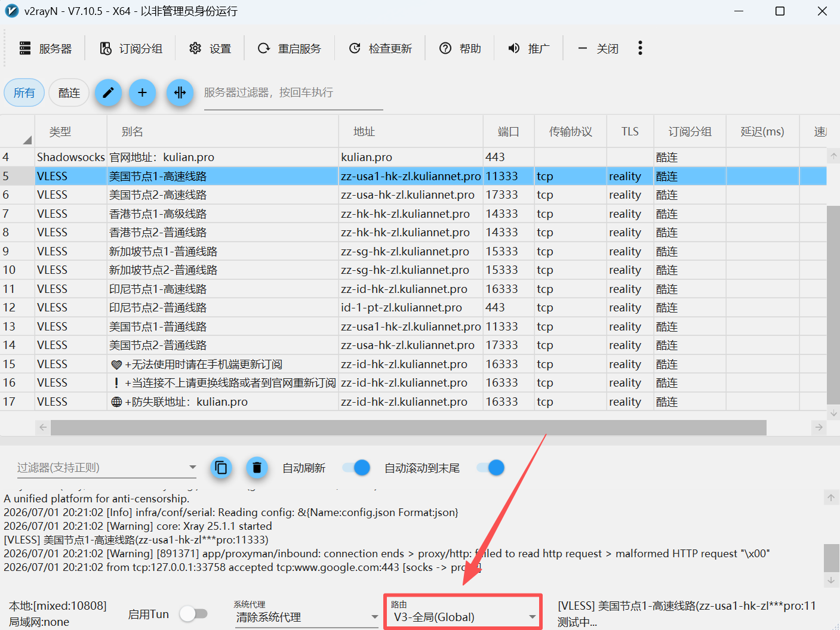Click the log panel scroll-down arrow

[831, 579]
